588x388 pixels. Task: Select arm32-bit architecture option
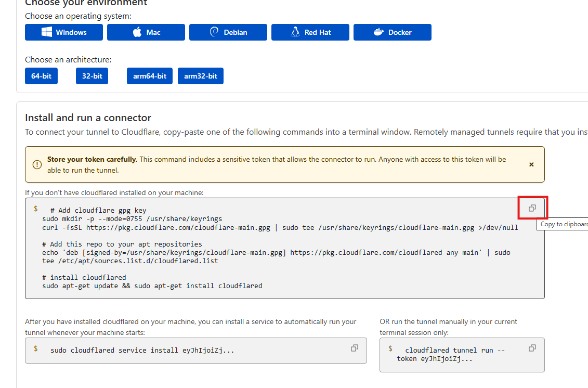(x=201, y=76)
